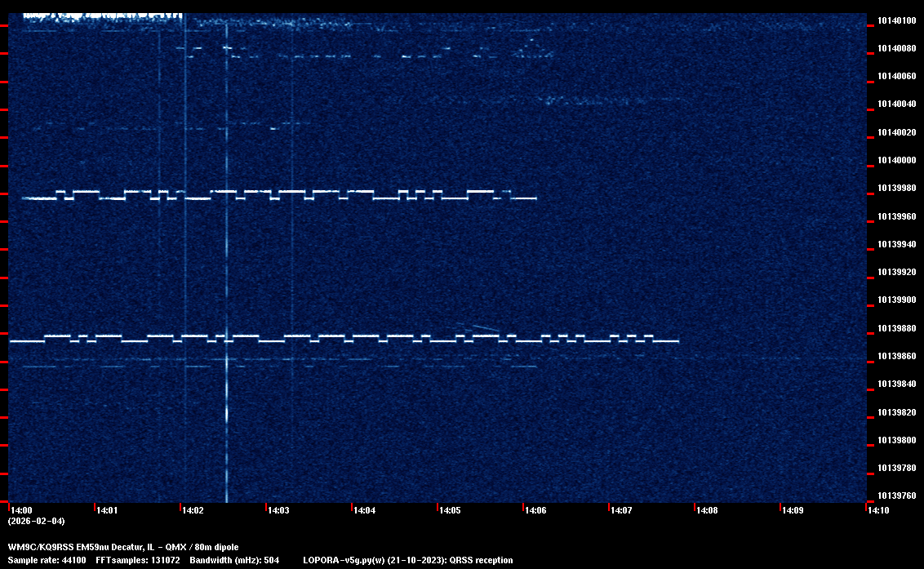924x569 pixels.
Task: Click the 14:03 time axis label
Action: pos(278,510)
